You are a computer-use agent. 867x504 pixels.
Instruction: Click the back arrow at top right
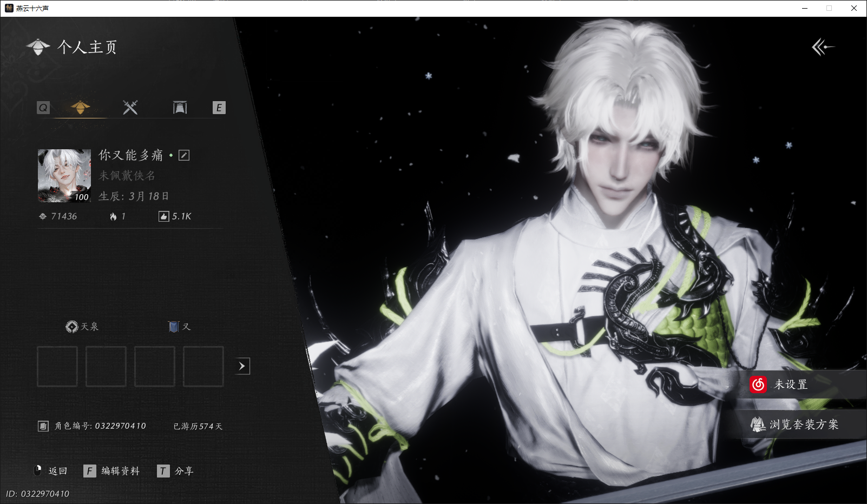(x=823, y=47)
